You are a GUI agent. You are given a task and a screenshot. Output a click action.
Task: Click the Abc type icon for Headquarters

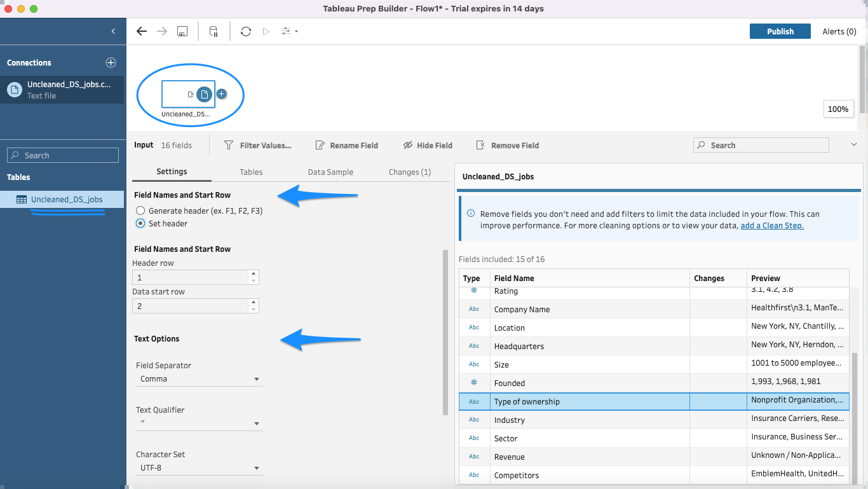pos(474,346)
